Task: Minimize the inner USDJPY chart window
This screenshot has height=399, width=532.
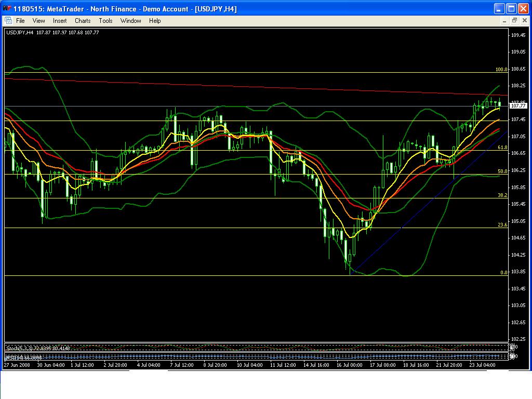Action: [505, 21]
